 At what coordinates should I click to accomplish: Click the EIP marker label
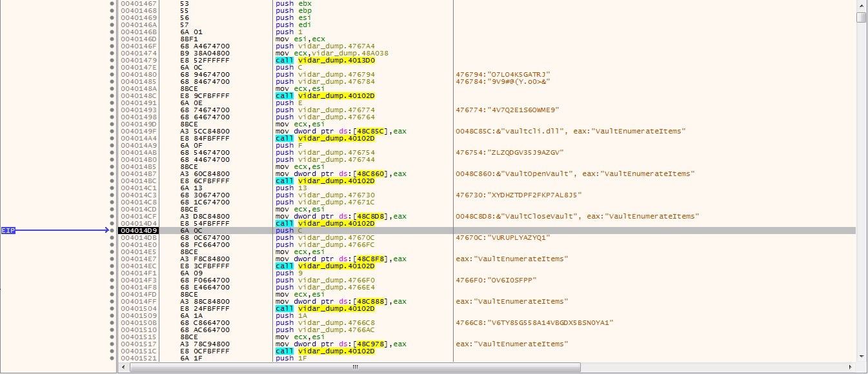8,230
